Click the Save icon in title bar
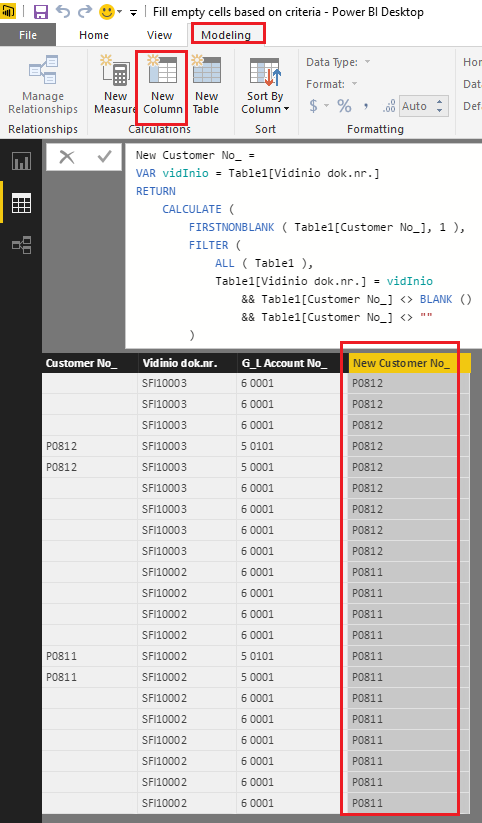 pos(40,12)
